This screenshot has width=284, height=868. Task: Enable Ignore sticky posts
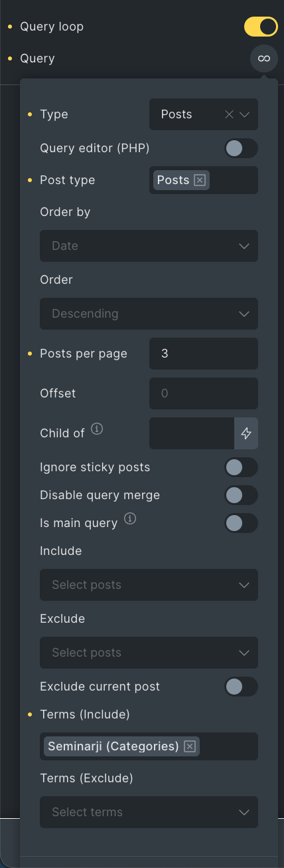click(241, 467)
